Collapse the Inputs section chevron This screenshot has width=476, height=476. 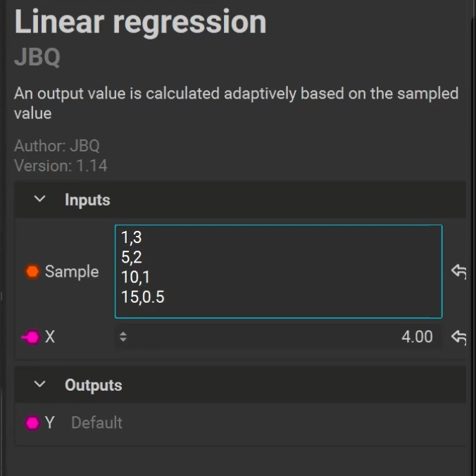click(x=40, y=200)
